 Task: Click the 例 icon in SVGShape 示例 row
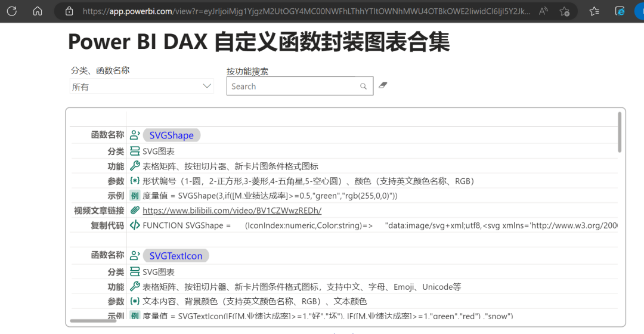(135, 196)
